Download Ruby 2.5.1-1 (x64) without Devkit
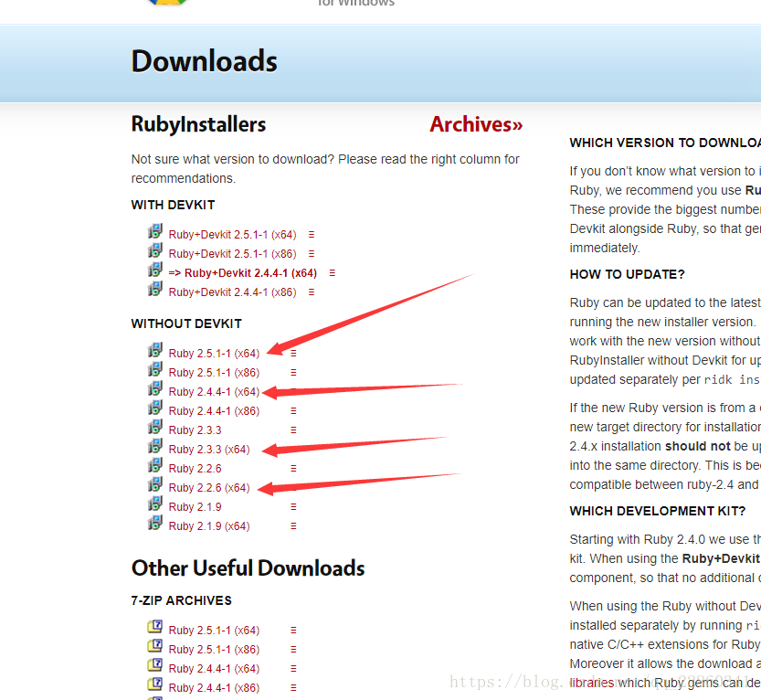The image size is (761, 700). point(214,354)
